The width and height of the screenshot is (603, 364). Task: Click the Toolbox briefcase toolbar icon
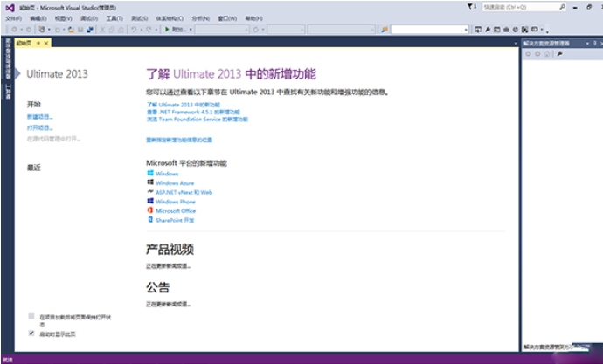[507, 30]
